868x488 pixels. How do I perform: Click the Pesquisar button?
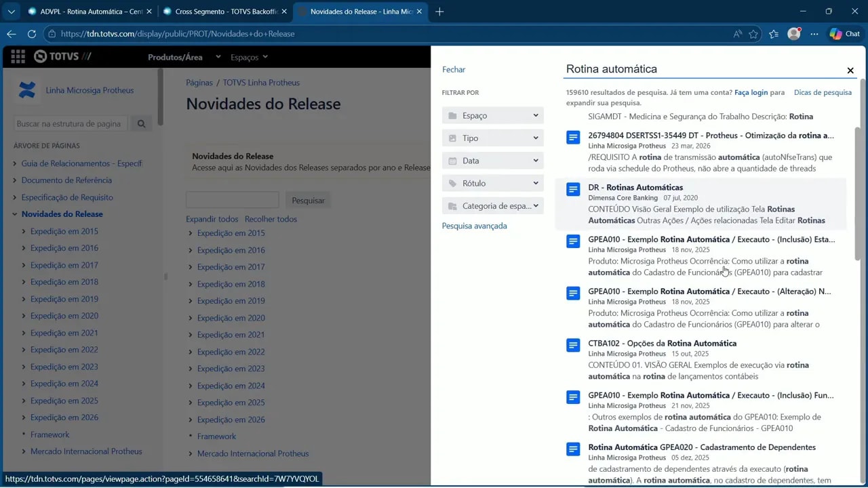coord(308,201)
